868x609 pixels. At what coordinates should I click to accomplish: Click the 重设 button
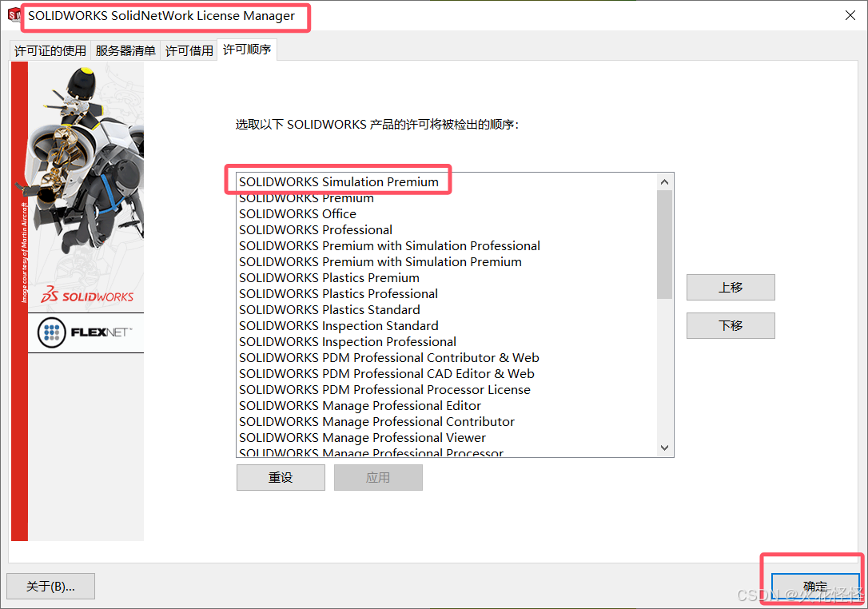[281, 477]
